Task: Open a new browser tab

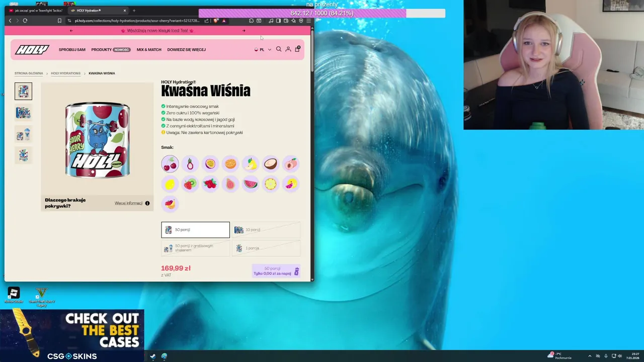Action: coord(134,11)
